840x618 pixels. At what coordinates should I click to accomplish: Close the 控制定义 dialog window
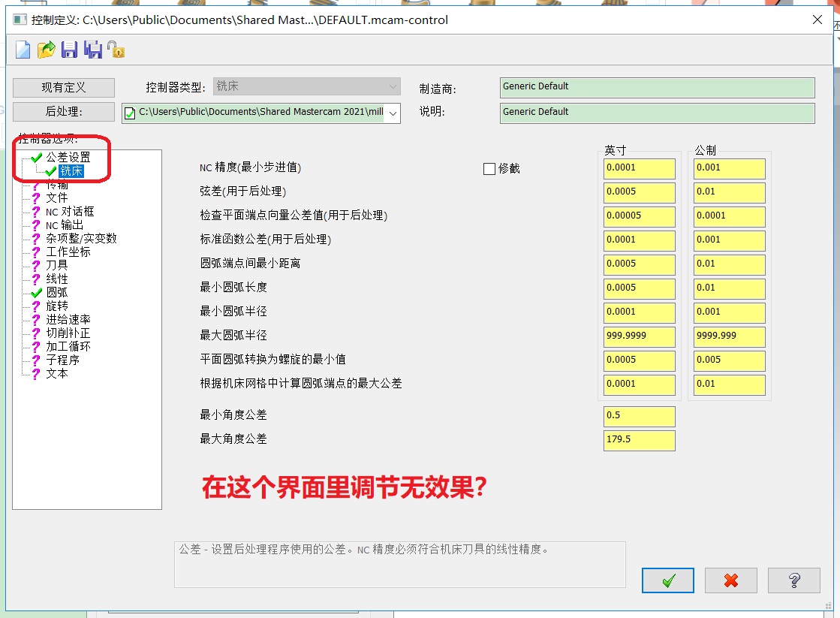pyautogui.click(x=817, y=20)
